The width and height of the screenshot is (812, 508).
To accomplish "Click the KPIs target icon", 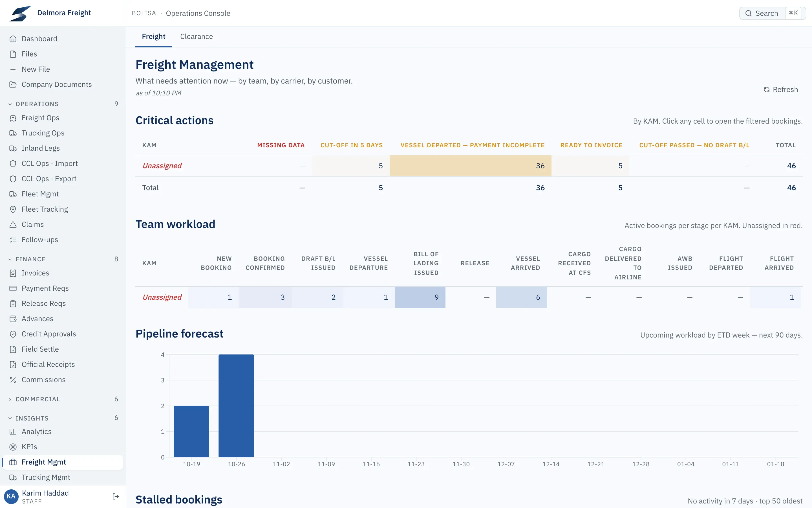I will (13, 447).
